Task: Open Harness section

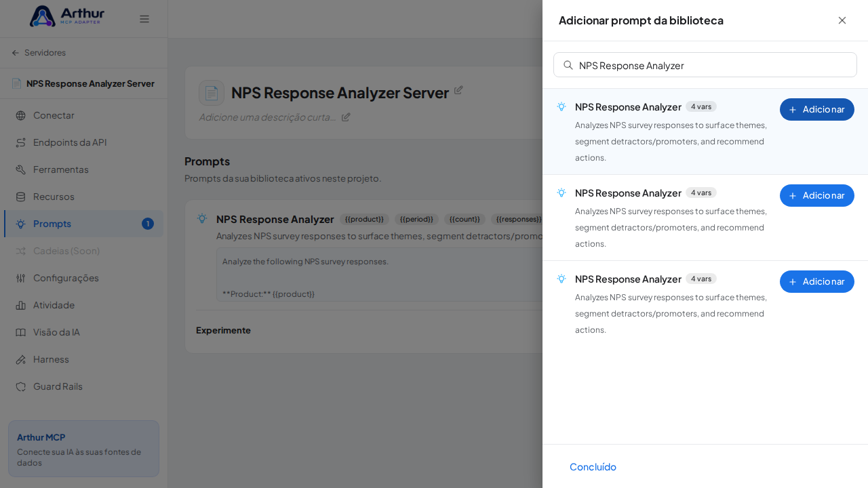Action: pyautogui.click(x=83, y=359)
